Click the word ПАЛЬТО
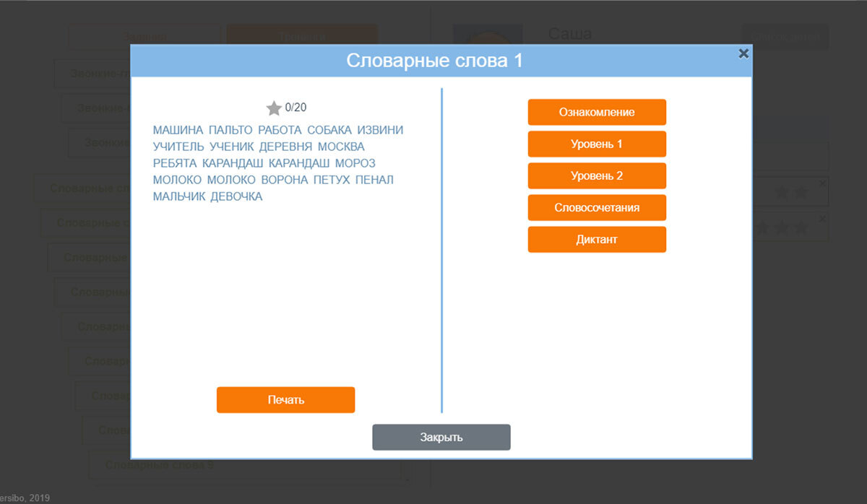The width and height of the screenshot is (867, 504). [x=230, y=130]
